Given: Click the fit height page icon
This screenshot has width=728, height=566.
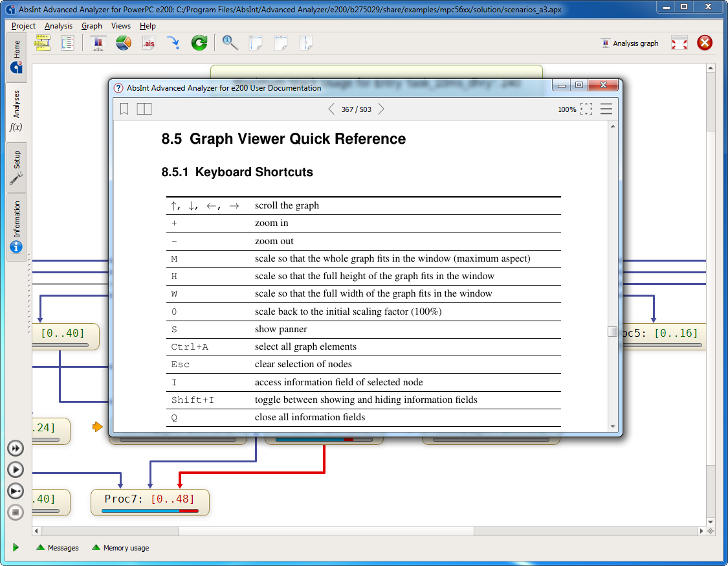Looking at the screenshot, I should point(305,43).
